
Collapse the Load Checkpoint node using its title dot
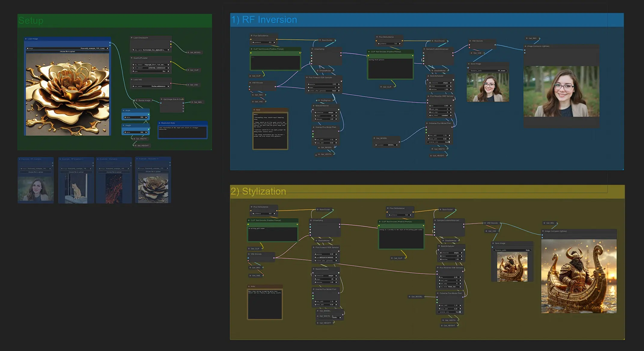pos(132,38)
